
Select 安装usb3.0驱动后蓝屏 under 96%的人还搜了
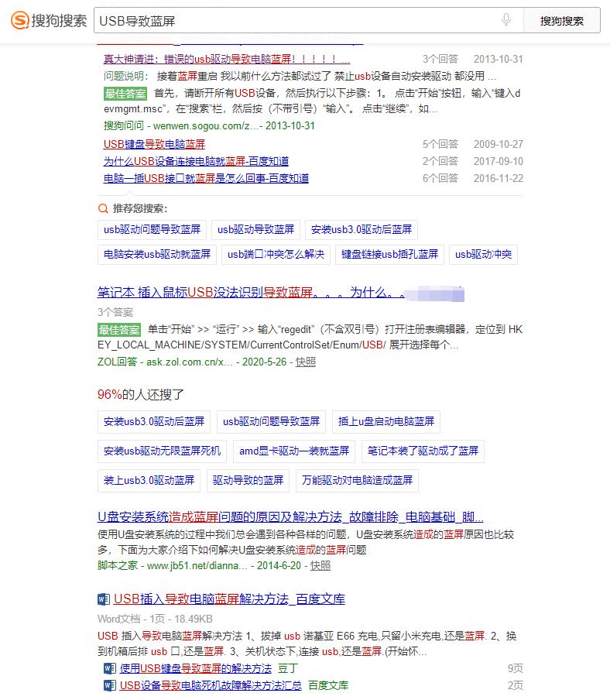click(154, 421)
